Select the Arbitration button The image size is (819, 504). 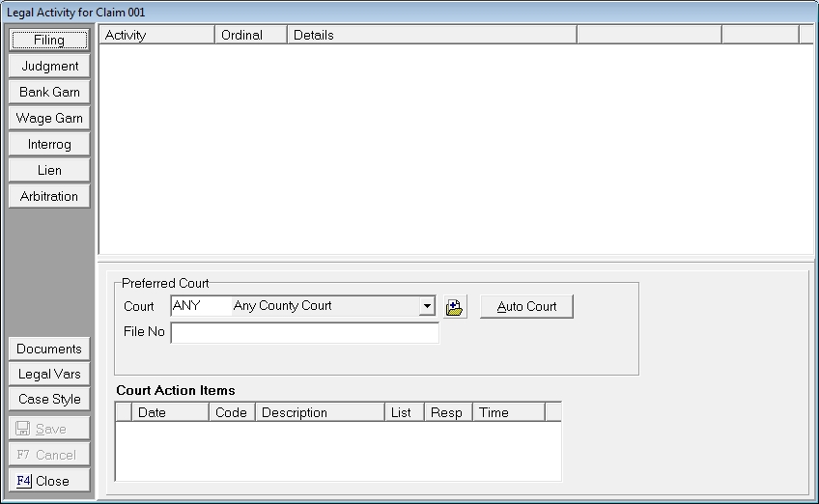click(49, 197)
